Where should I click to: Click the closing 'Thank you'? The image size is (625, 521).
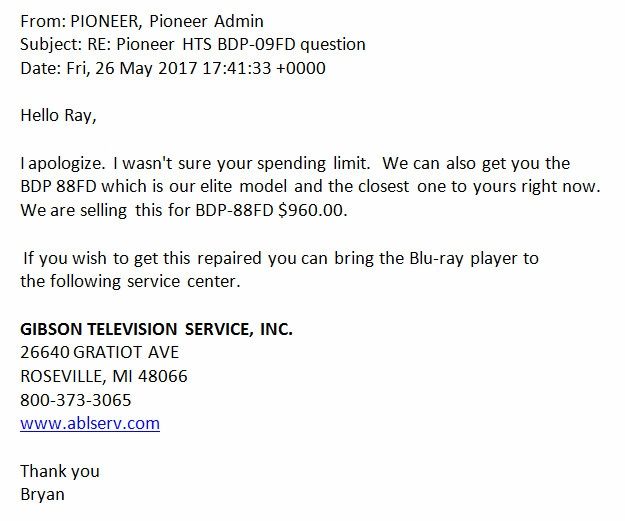(60, 471)
